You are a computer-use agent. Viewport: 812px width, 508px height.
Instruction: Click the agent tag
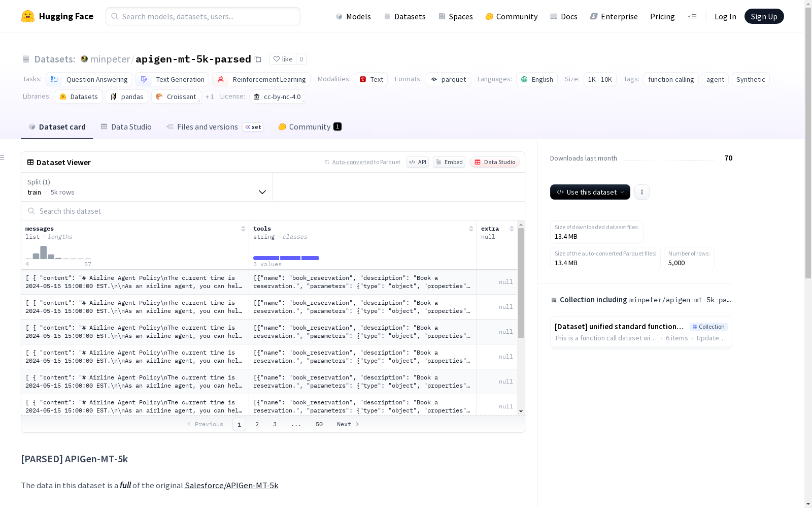tap(715, 79)
